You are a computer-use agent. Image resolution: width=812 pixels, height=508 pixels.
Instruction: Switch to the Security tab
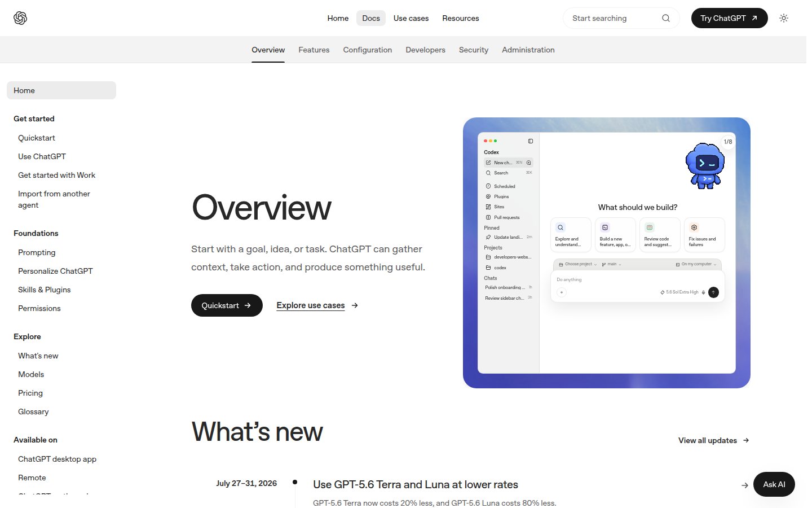click(474, 50)
